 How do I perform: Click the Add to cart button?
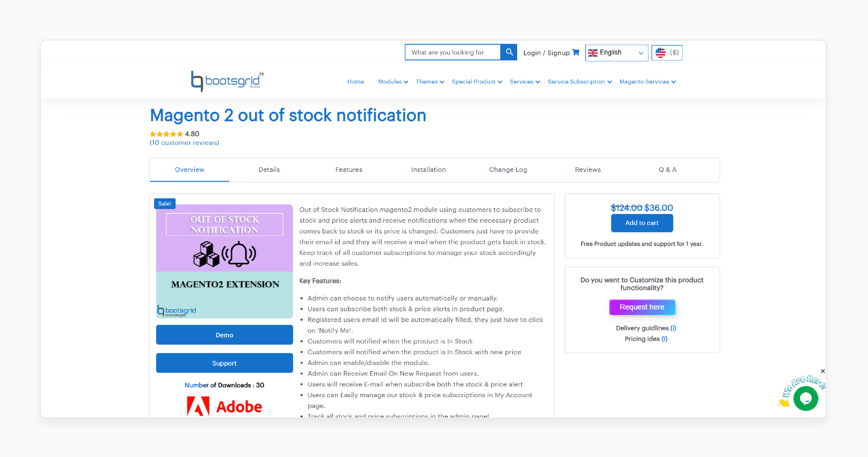[x=642, y=223]
